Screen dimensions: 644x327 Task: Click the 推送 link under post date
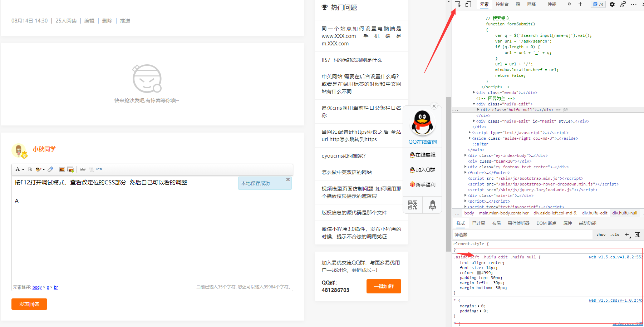(125, 21)
